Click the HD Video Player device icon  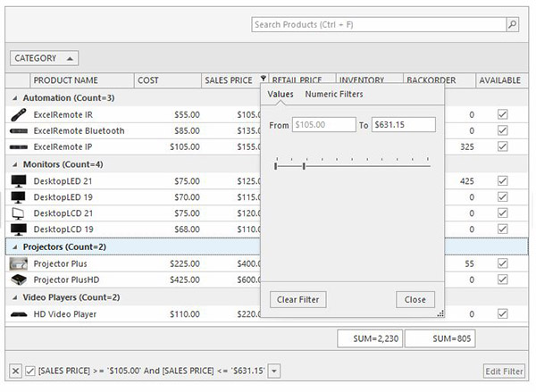click(18, 314)
